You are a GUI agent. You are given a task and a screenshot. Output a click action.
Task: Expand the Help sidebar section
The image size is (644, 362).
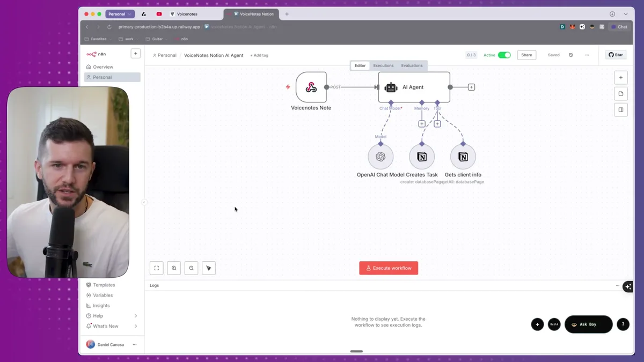(99, 315)
